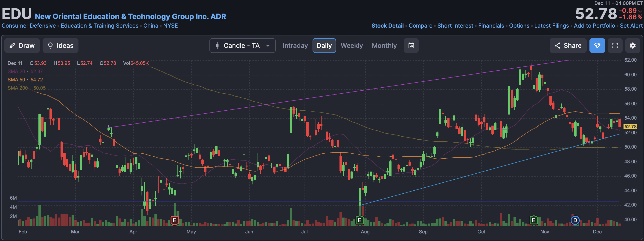
Task: Click the China country link
Action: (151, 26)
